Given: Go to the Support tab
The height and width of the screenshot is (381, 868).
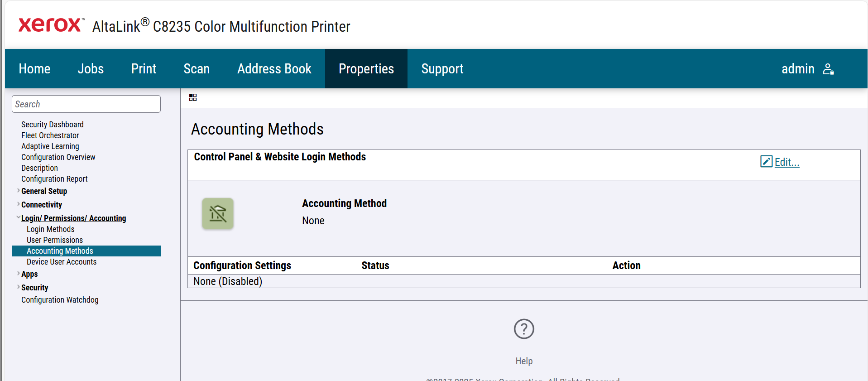Looking at the screenshot, I should pyautogui.click(x=442, y=69).
